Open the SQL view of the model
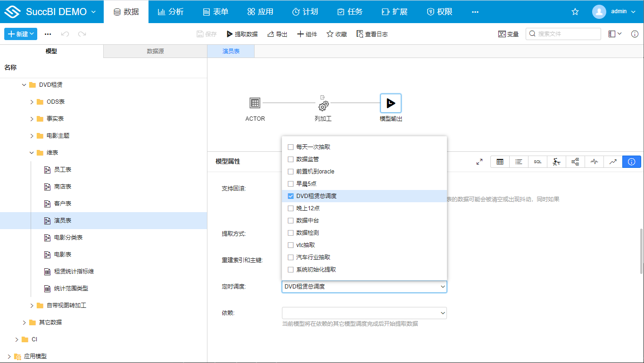 click(x=537, y=162)
